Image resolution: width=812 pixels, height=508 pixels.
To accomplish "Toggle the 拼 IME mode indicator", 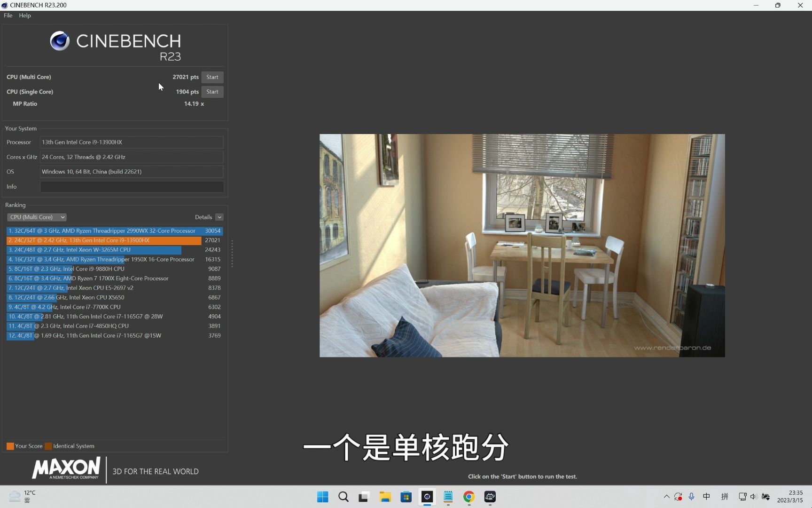I will pos(725,497).
